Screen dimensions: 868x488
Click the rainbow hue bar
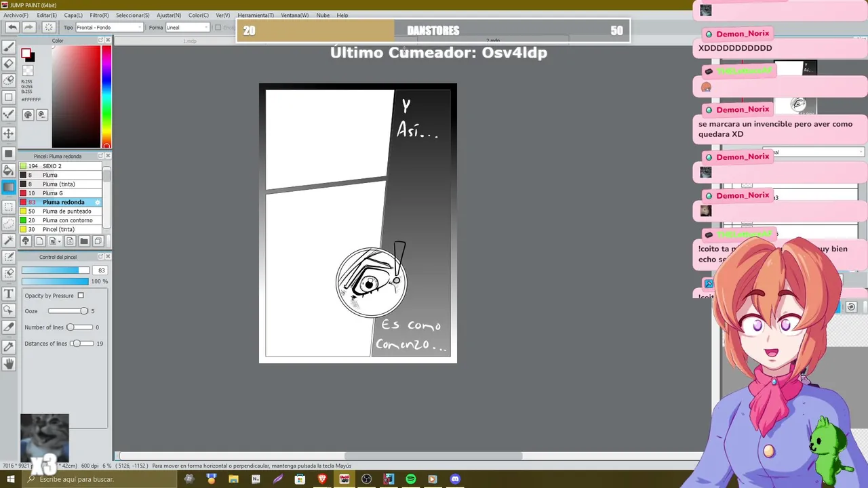click(x=106, y=97)
